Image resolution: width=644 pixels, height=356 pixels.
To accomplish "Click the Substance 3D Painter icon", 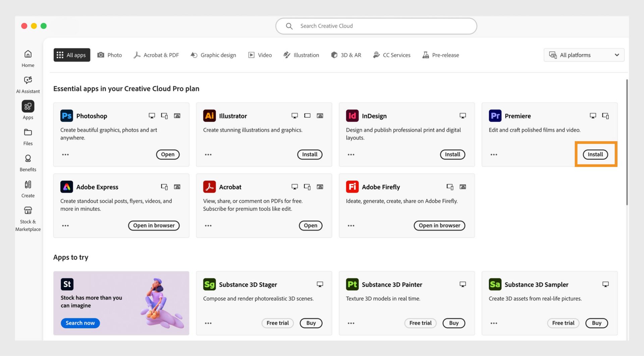I will (x=352, y=285).
